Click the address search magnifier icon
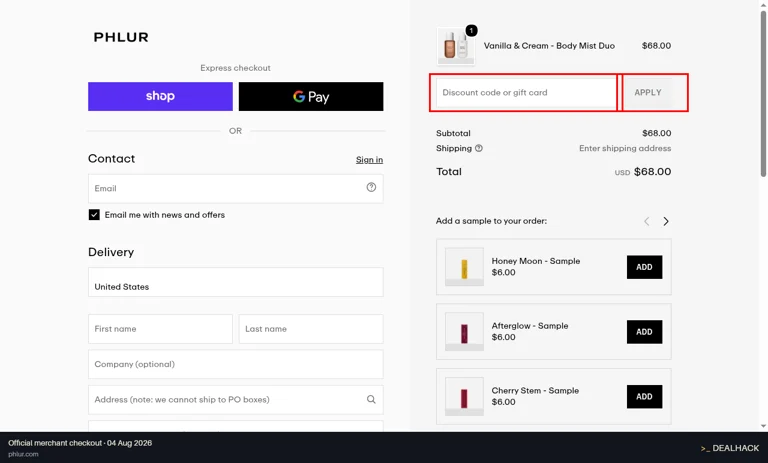Image resolution: width=768 pixels, height=463 pixels. pyautogui.click(x=371, y=399)
